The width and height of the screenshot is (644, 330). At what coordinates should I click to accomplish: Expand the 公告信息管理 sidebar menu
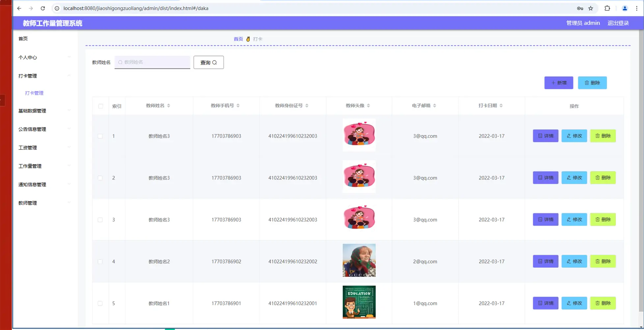click(x=44, y=129)
